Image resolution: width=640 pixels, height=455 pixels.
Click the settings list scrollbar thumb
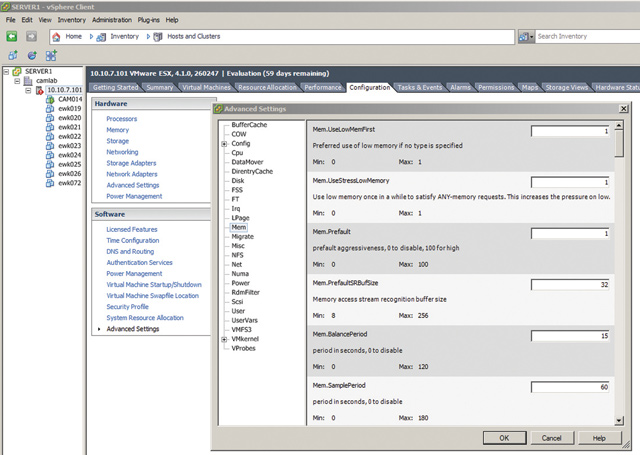click(x=619, y=143)
